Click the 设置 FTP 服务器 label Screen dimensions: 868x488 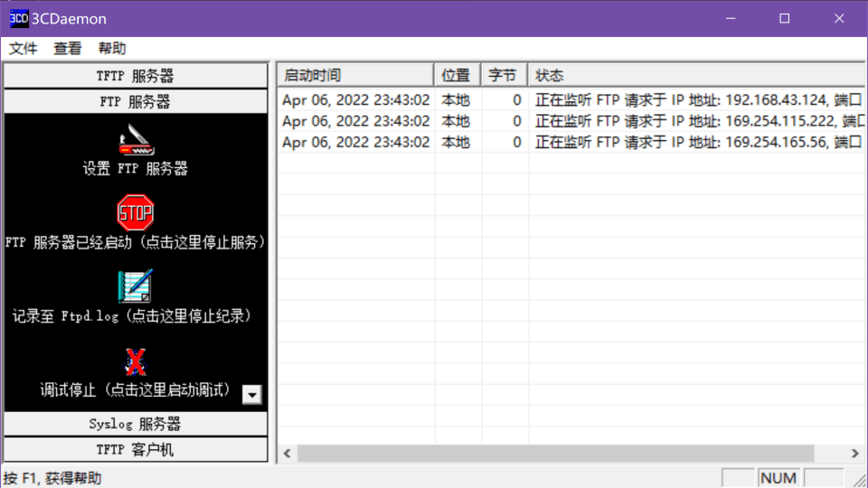(136, 168)
